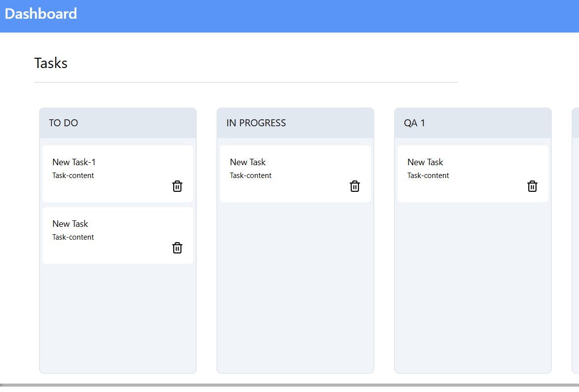Click the TO DO column header
This screenshot has width=579, height=392.
tap(64, 123)
